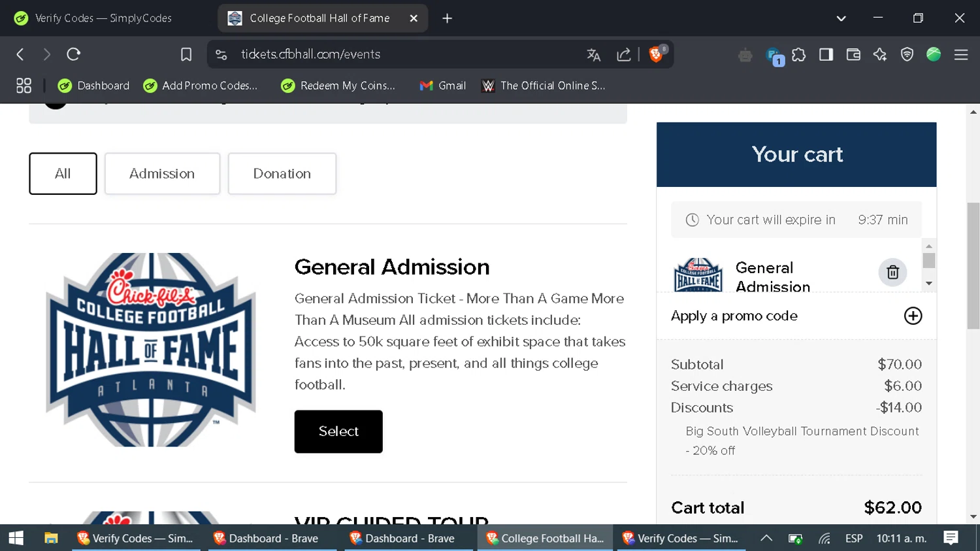Open Brave VPN shield icon
Screen dimensions: 980x551
907,55
